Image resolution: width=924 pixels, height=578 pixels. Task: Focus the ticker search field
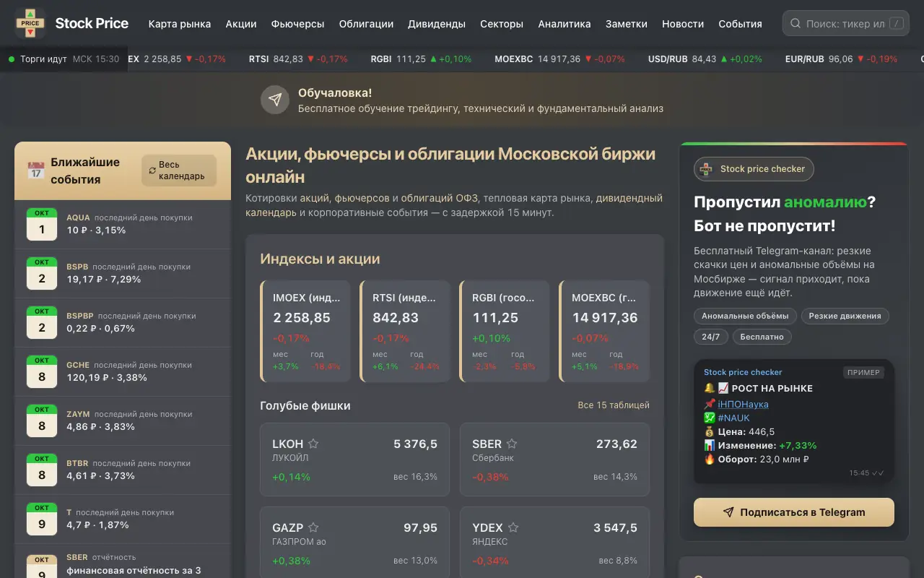pos(846,24)
